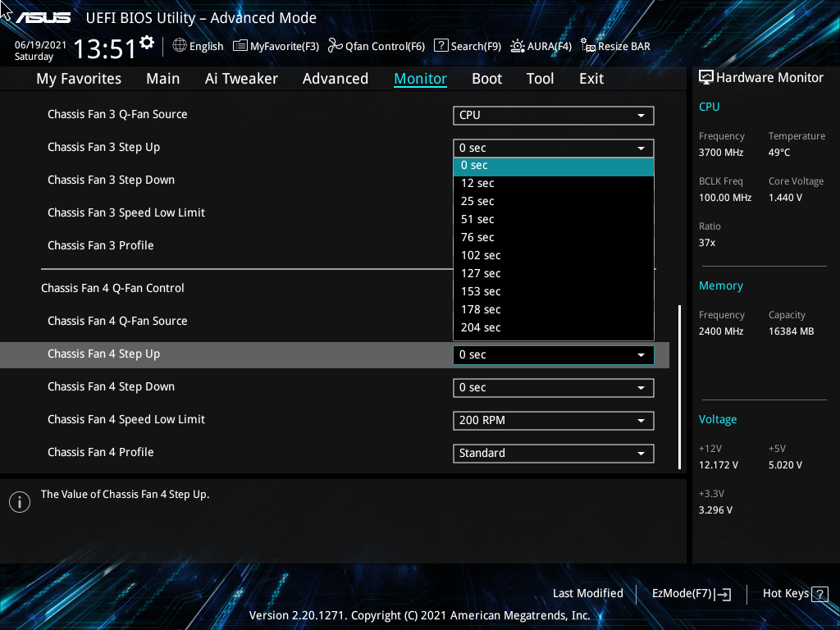Switch to the Boot tab
This screenshot has width=840, height=630.
click(x=486, y=78)
